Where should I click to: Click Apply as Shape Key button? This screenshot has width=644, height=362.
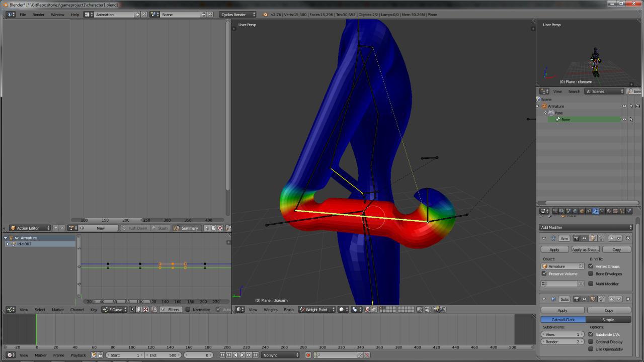(x=585, y=249)
